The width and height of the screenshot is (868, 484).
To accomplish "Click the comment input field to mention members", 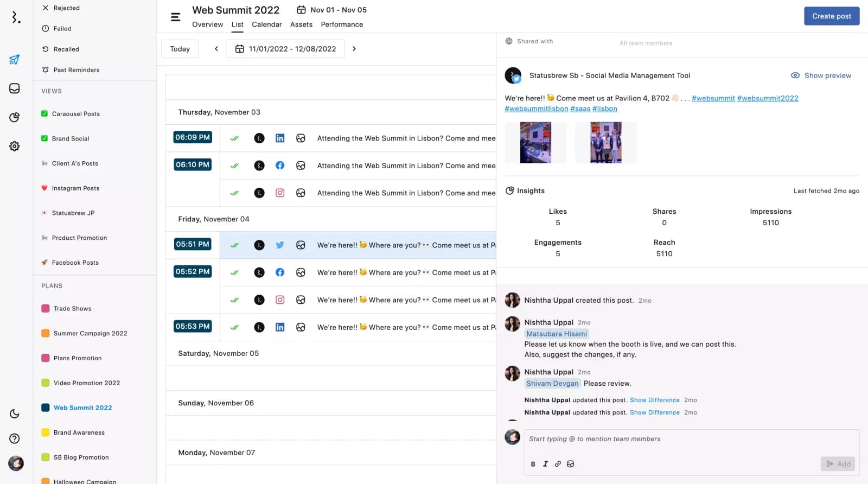I will (689, 439).
